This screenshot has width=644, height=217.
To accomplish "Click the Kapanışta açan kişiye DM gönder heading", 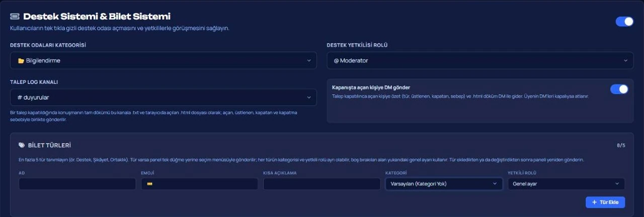I will pyautogui.click(x=371, y=87).
